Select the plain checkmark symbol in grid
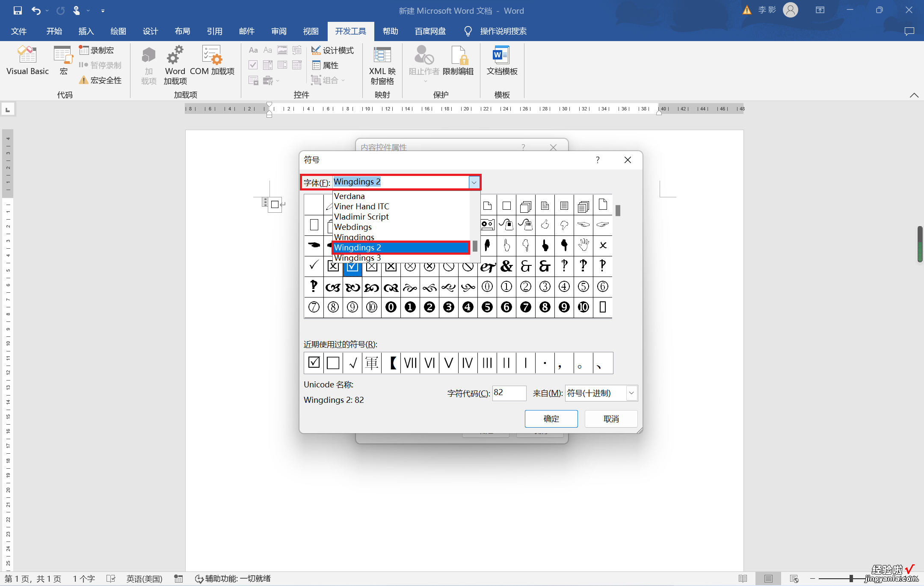This screenshot has width=924, height=586. coord(314,266)
